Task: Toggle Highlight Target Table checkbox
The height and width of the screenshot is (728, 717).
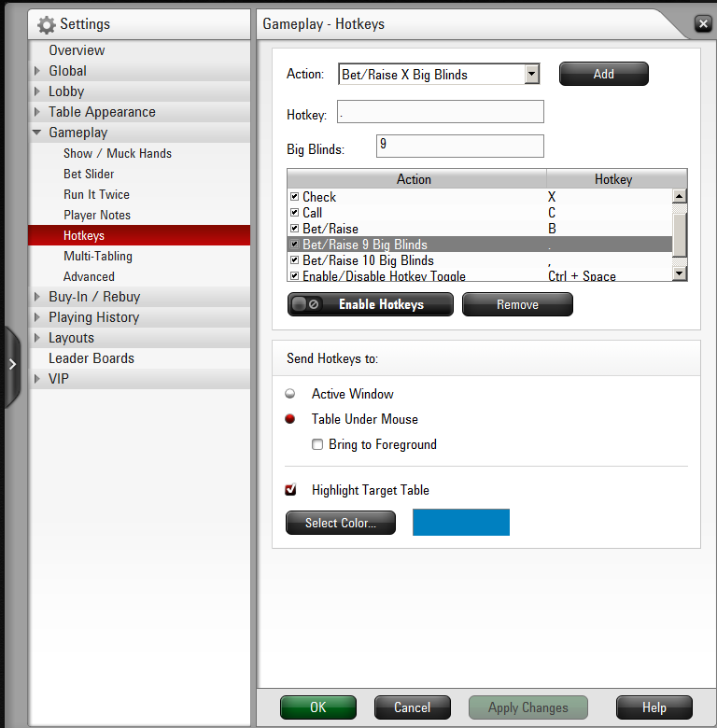Action: coord(290,489)
